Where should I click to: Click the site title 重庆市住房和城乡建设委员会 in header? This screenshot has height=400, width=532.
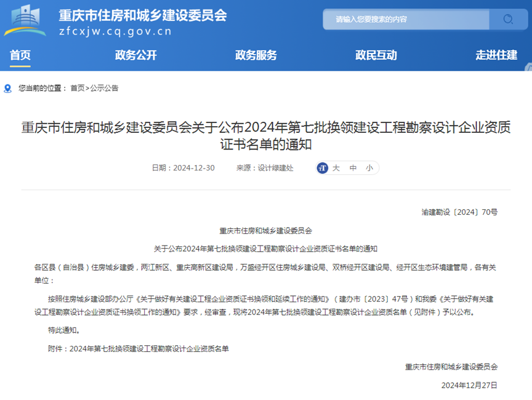click(143, 15)
